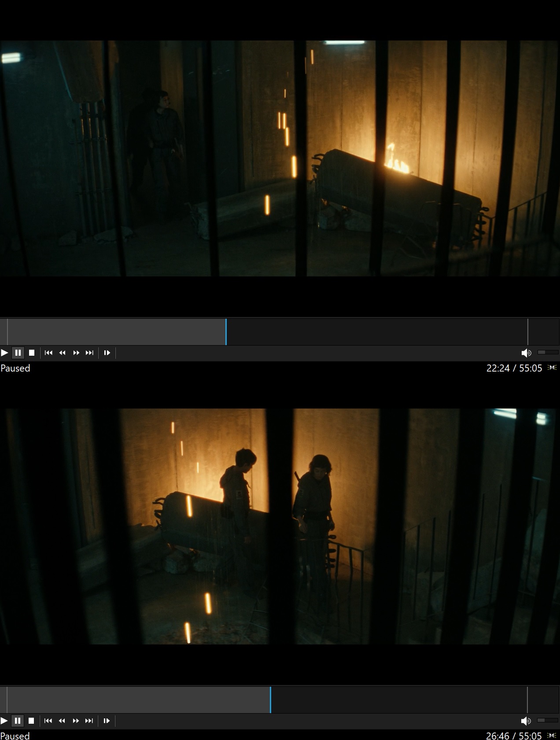
Task: Click the Paused status text in the 26:46 player
Action: pyautogui.click(x=15, y=736)
